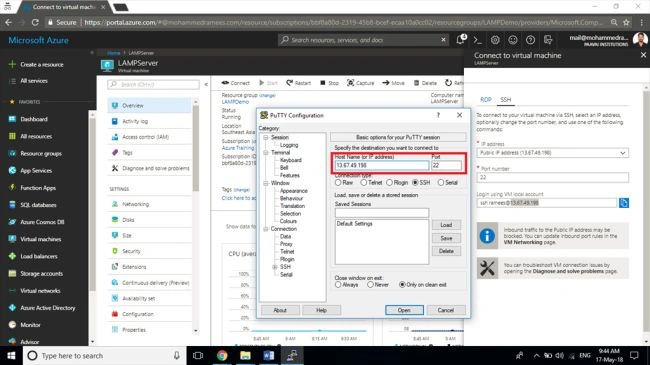Click Open button in PuTTY
Image resolution: width=650 pixels, height=365 pixels.
(404, 310)
